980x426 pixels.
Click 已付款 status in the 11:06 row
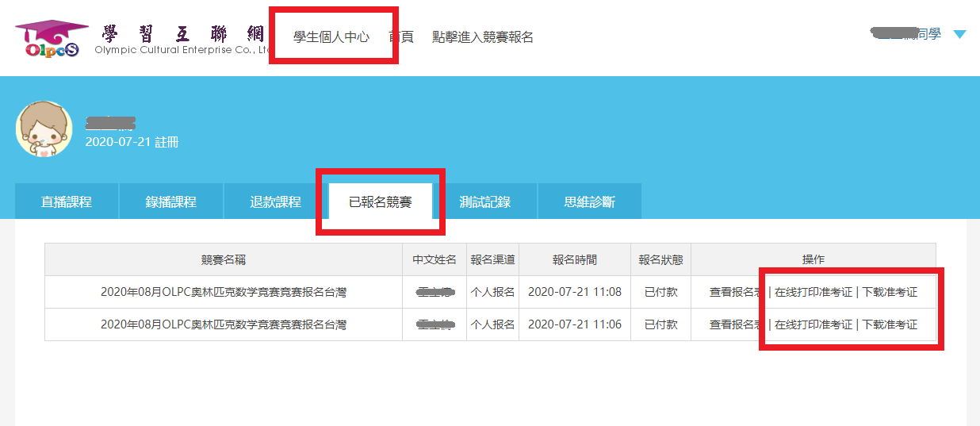click(x=660, y=324)
